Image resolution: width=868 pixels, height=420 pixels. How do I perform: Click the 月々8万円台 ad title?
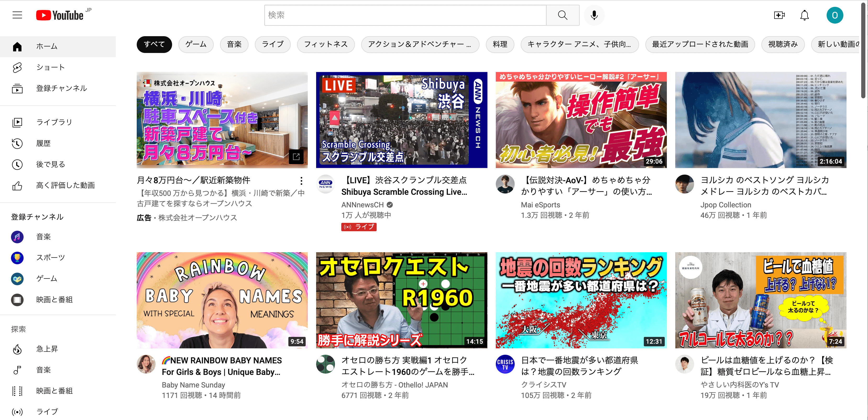click(x=193, y=180)
